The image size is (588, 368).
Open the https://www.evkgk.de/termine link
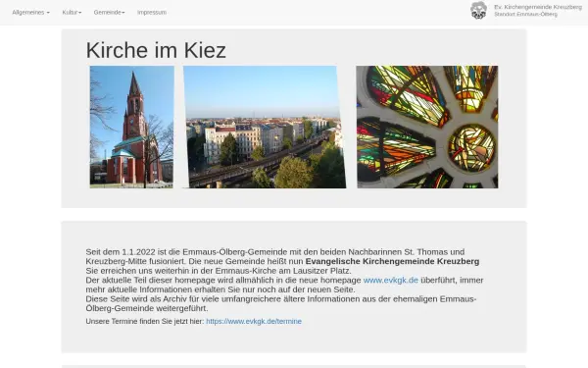254,322
